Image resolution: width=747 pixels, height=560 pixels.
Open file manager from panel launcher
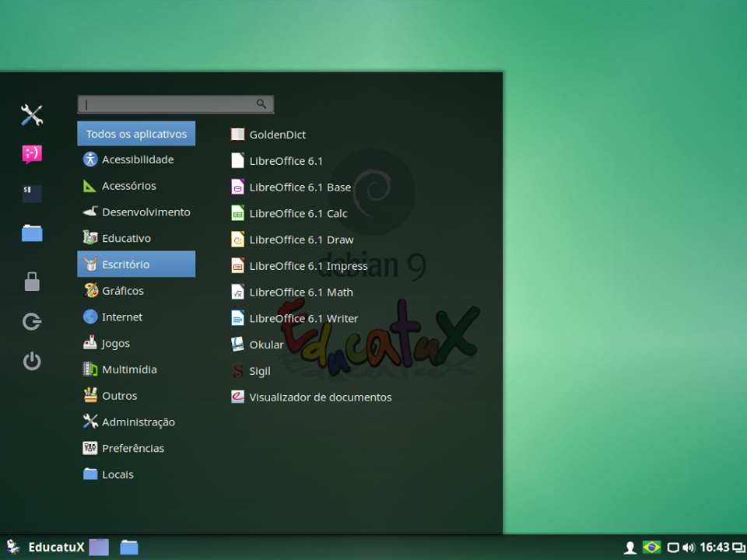[x=129, y=548]
